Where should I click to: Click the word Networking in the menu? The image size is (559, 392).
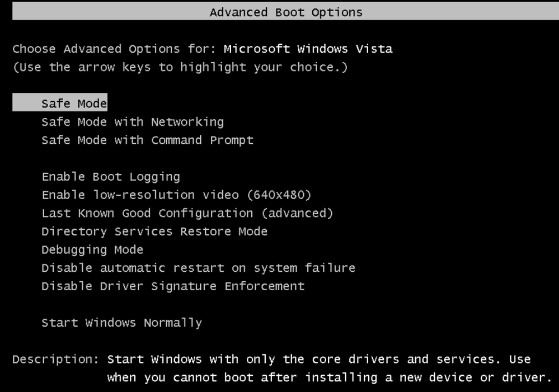[187, 122]
